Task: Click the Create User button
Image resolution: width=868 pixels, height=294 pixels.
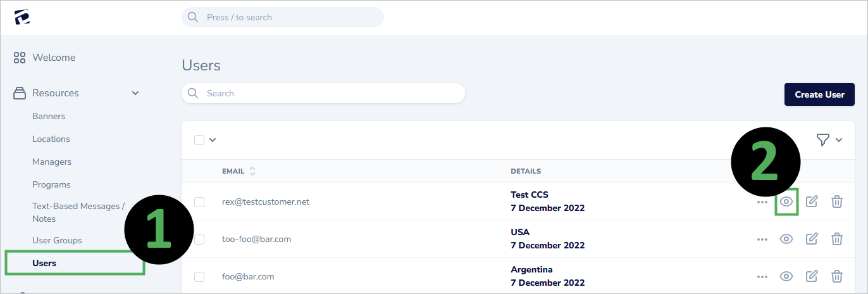Action: point(819,94)
